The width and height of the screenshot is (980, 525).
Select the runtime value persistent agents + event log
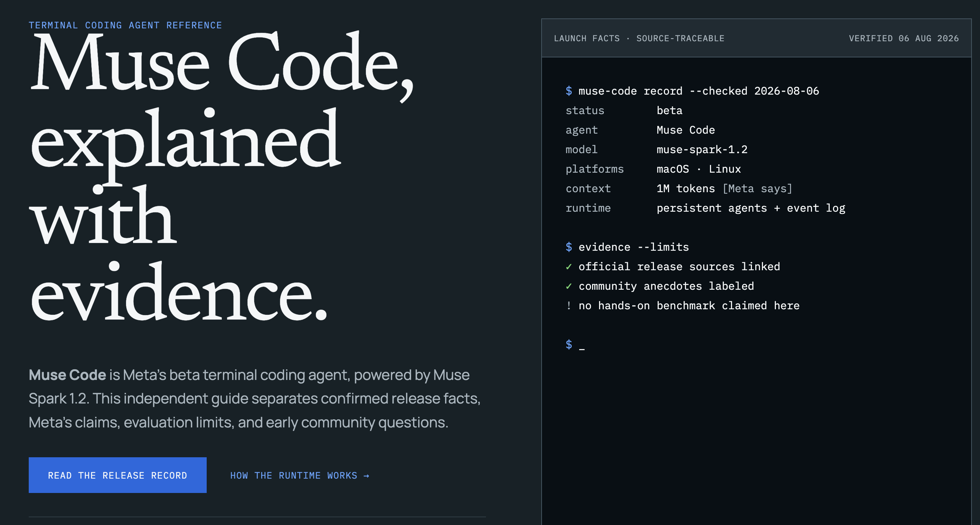(x=751, y=208)
